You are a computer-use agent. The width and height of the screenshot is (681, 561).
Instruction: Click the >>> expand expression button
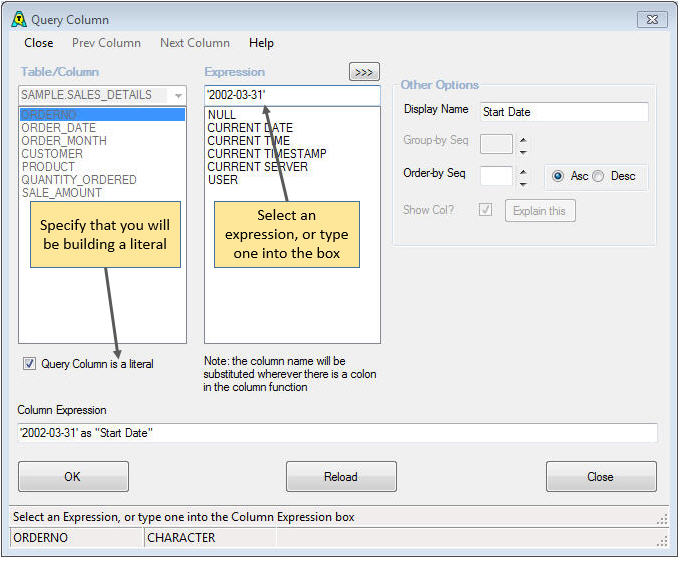coord(364,72)
